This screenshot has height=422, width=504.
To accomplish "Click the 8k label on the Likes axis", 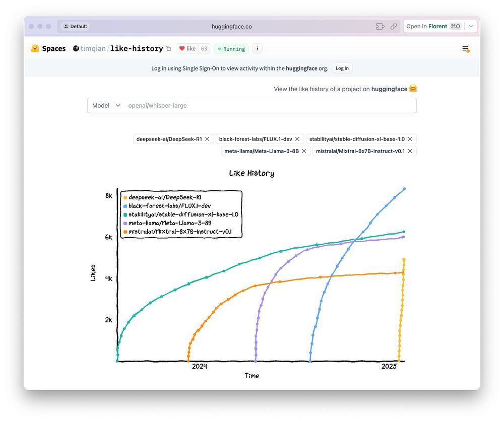I will (x=109, y=195).
